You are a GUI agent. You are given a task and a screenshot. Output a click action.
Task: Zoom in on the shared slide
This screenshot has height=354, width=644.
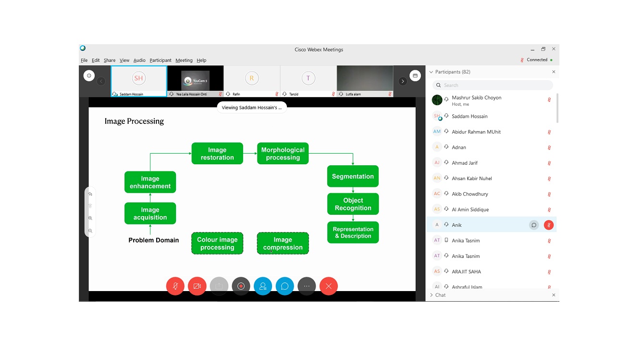90,219
